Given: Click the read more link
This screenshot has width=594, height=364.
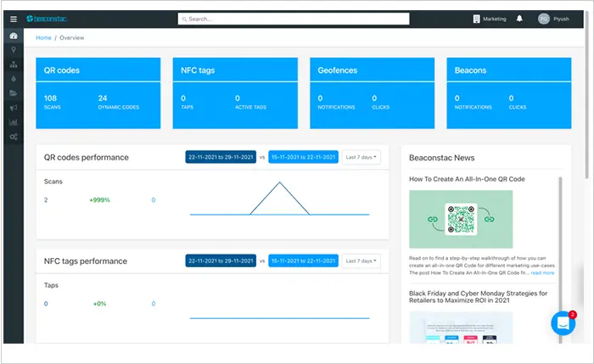Looking at the screenshot, I should [x=542, y=272].
